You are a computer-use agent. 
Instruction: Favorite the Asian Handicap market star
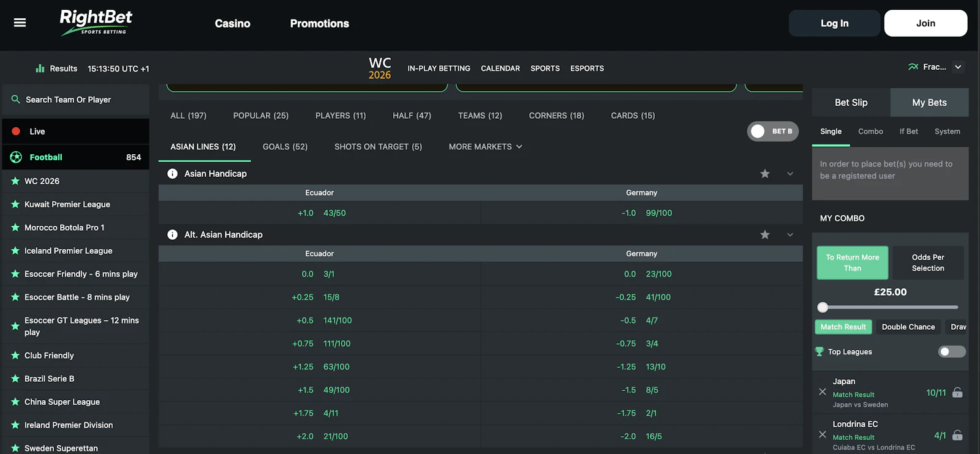765,174
